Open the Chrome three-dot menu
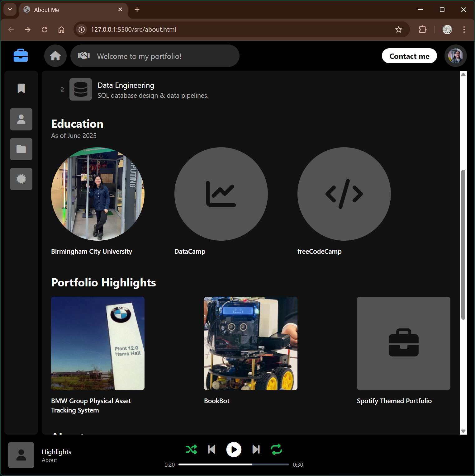Screen dimensions: 475x476 tap(464, 30)
